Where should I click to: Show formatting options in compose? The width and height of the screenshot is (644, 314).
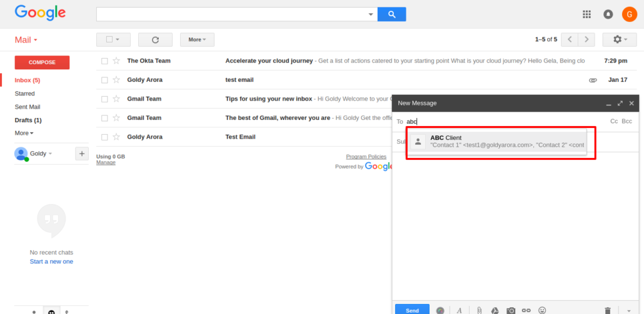[459, 311]
